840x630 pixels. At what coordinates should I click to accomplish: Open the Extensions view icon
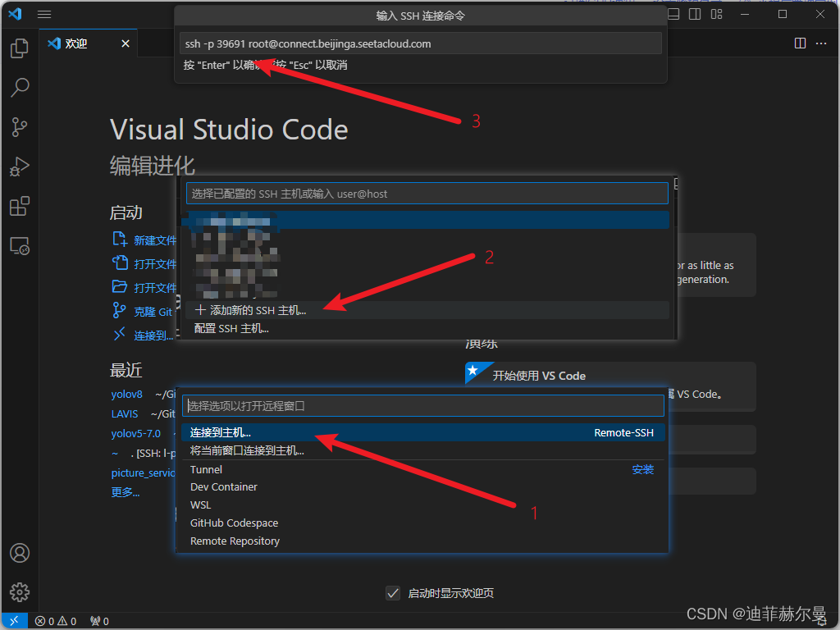click(x=20, y=206)
